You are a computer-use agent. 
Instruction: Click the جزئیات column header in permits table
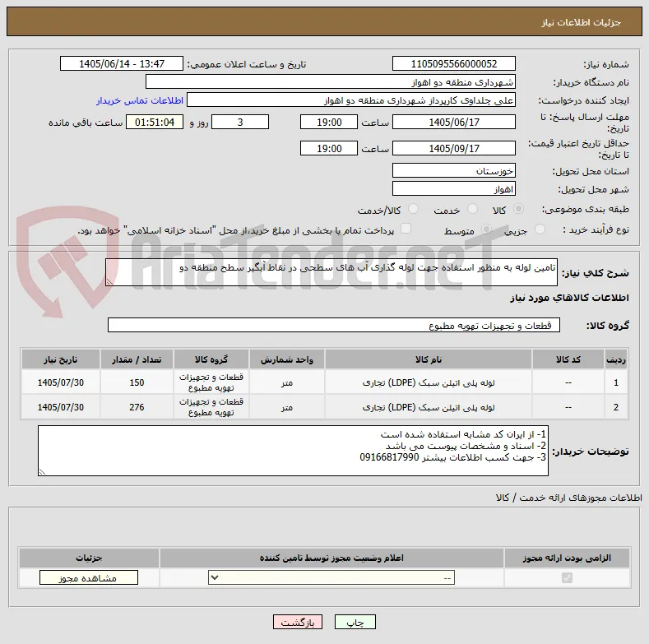tap(89, 558)
